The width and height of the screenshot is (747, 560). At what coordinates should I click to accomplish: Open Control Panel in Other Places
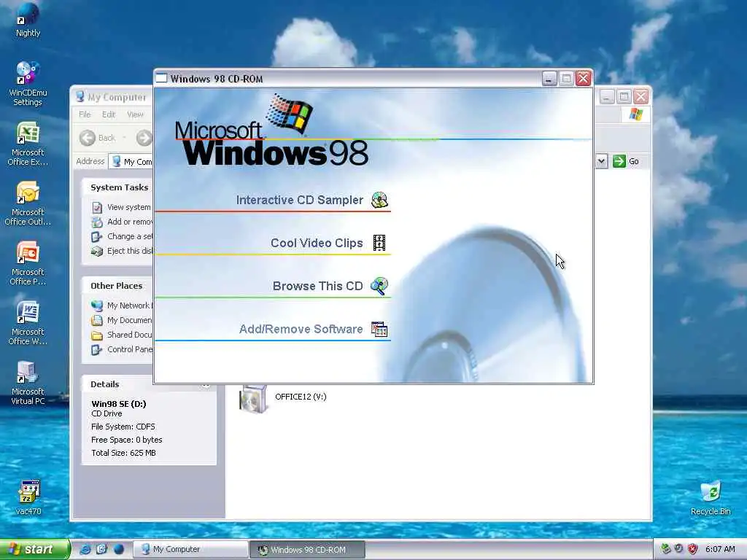[x=122, y=349]
